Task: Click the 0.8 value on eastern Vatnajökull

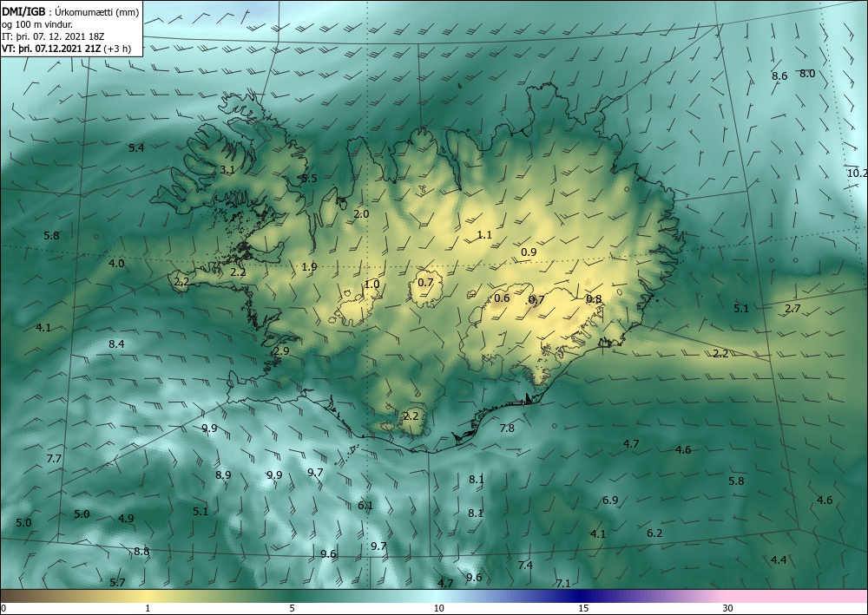Action: coord(594,299)
